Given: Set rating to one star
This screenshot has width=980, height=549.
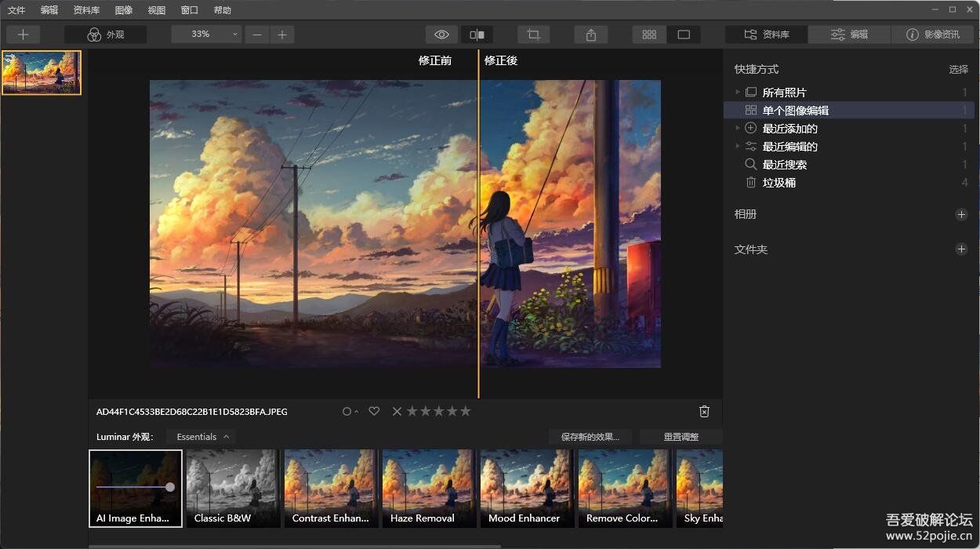Looking at the screenshot, I should [412, 412].
